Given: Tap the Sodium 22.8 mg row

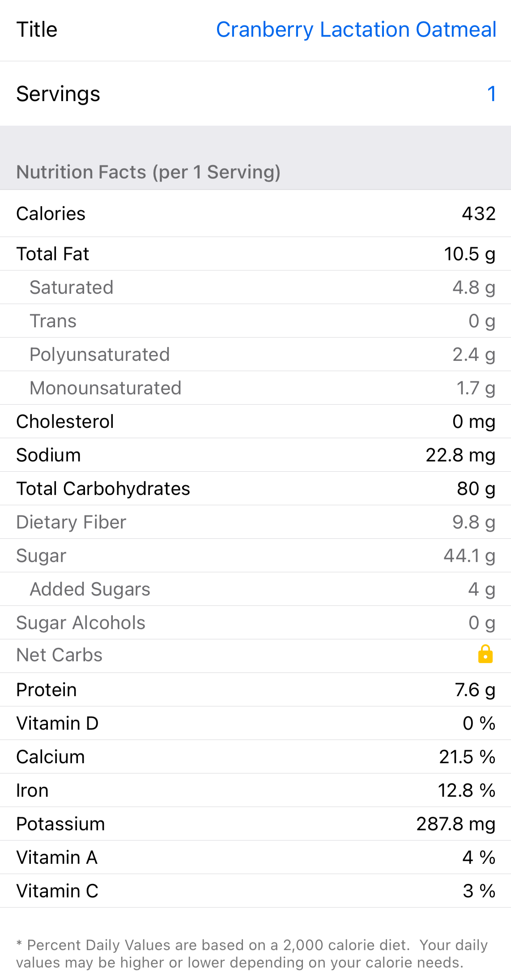Looking at the screenshot, I should pyautogui.click(x=255, y=455).
